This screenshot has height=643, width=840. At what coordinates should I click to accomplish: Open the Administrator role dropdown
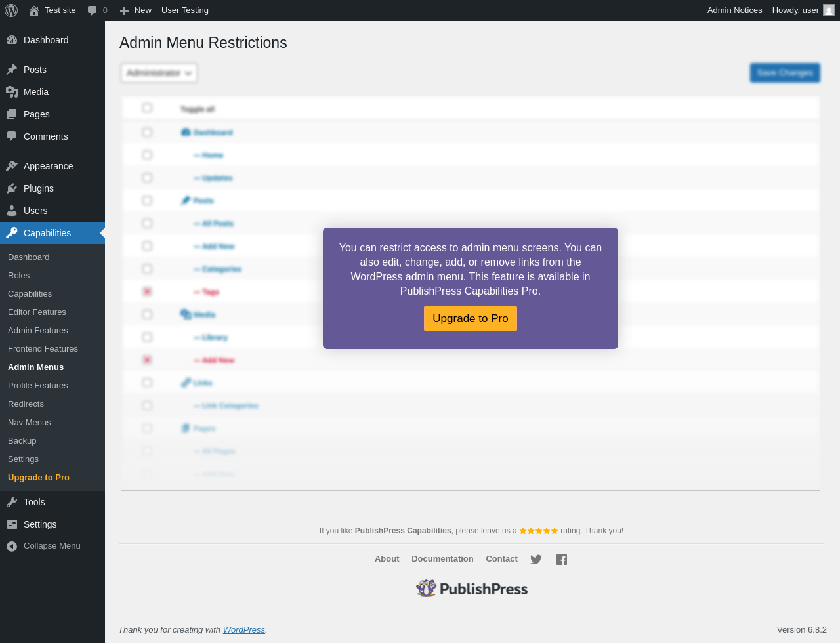(159, 73)
